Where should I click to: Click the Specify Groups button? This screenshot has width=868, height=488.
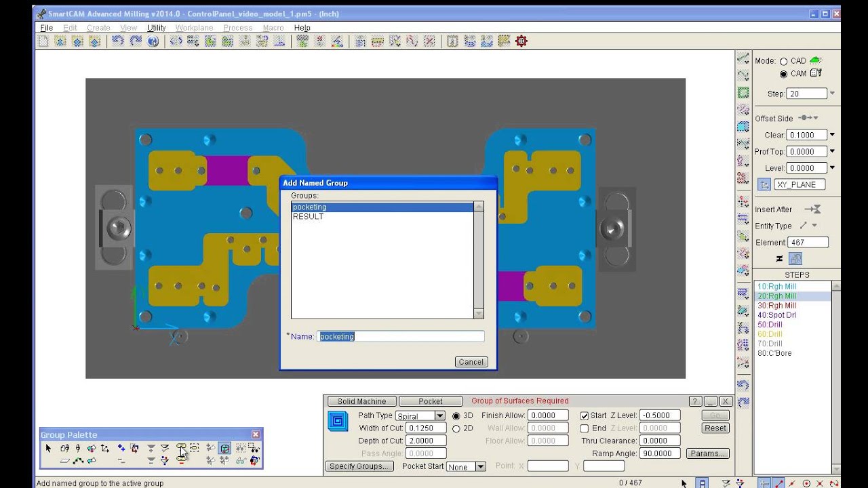pos(360,466)
